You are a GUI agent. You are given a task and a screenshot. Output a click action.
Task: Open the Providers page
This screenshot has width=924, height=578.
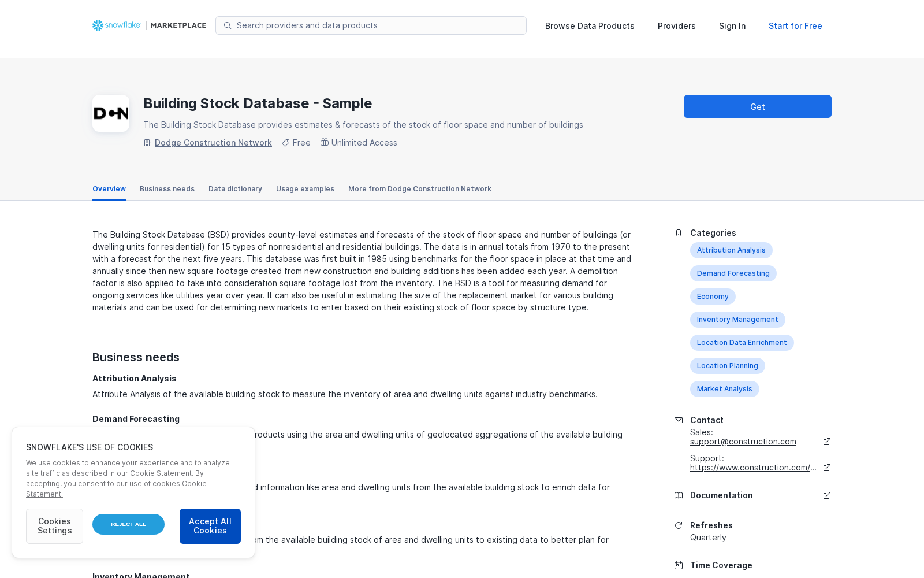click(677, 26)
